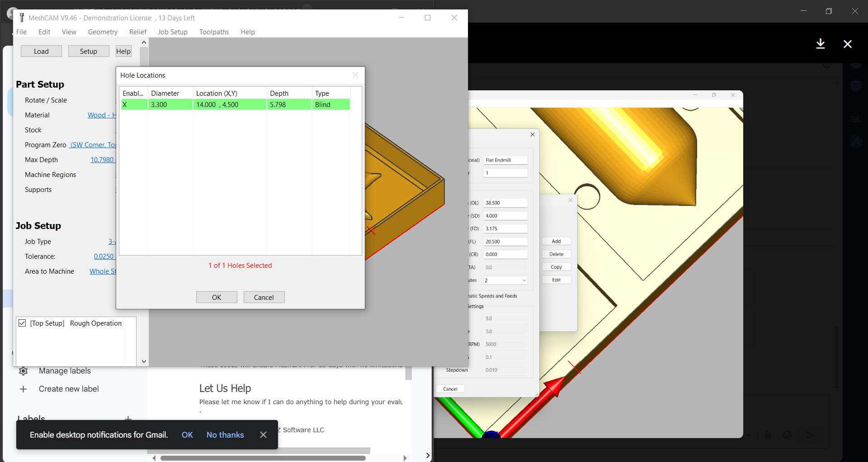Toggle the Top Setup Rough Operation checkbox
This screenshot has width=868, height=462.
[22, 323]
